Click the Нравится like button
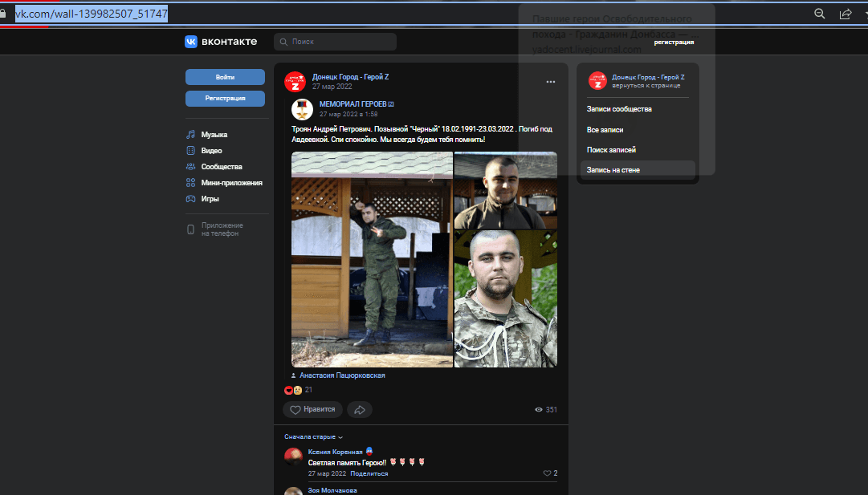The width and height of the screenshot is (868, 495). click(313, 410)
